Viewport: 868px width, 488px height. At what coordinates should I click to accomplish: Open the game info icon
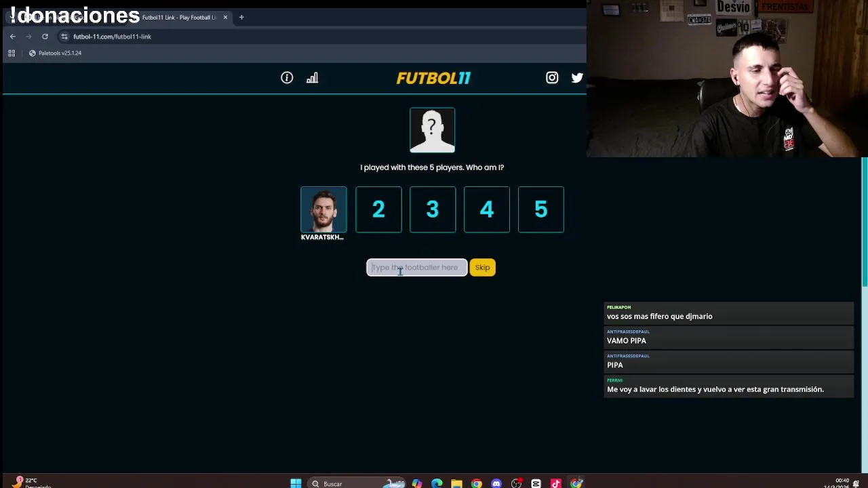point(287,78)
